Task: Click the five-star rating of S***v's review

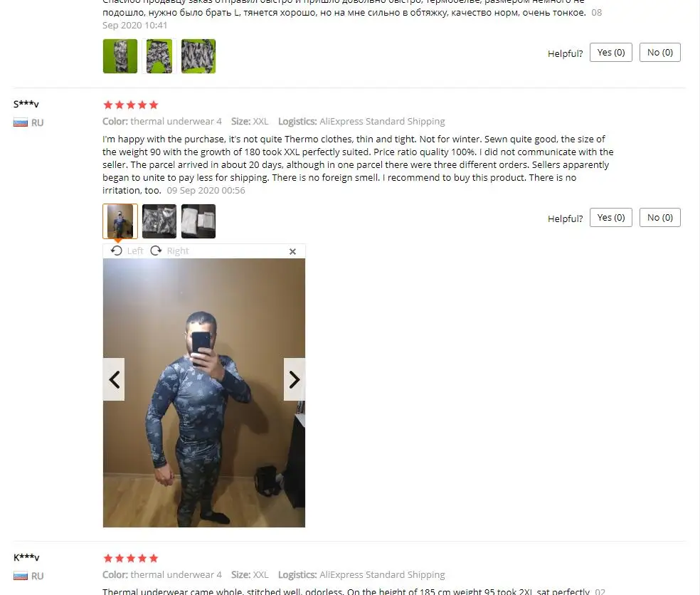Action: tap(131, 105)
